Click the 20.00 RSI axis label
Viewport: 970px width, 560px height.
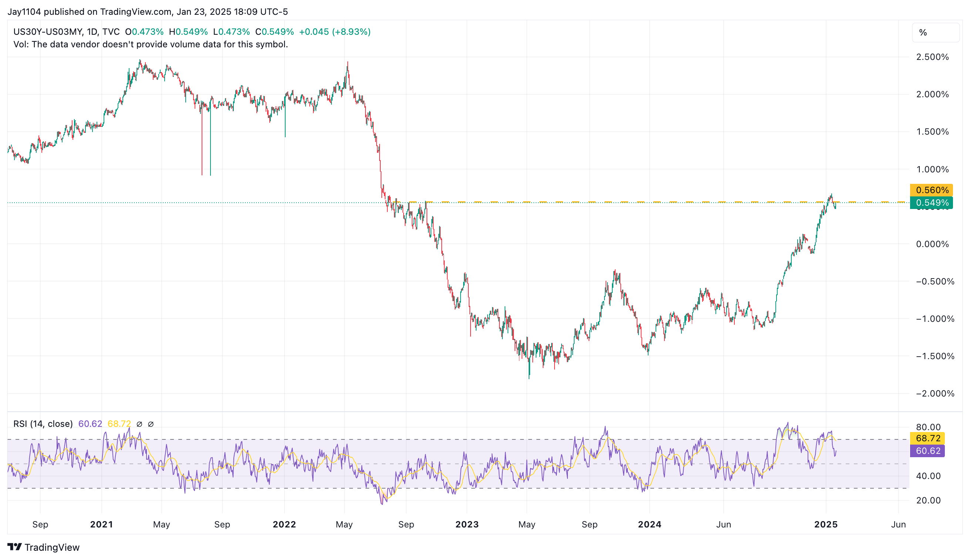928,500
